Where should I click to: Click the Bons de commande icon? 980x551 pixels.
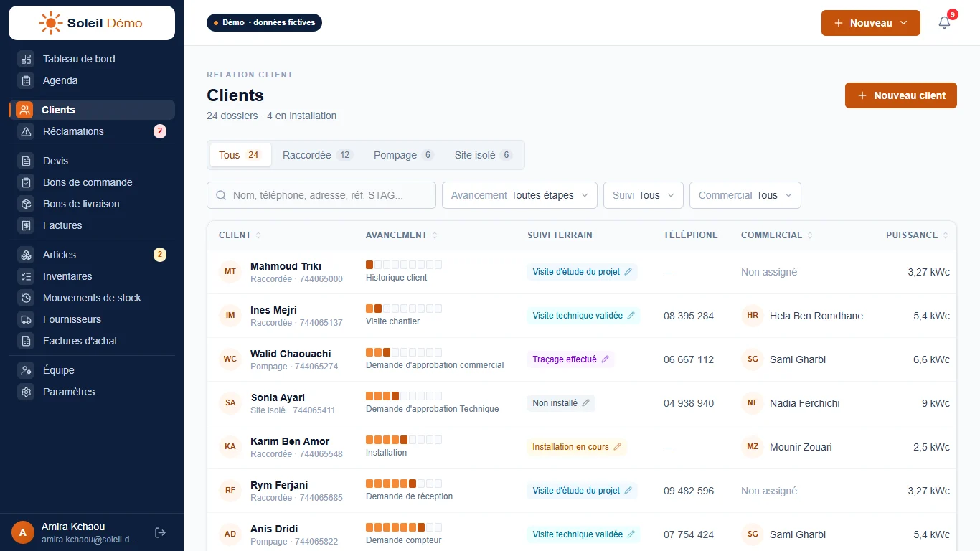tap(26, 182)
